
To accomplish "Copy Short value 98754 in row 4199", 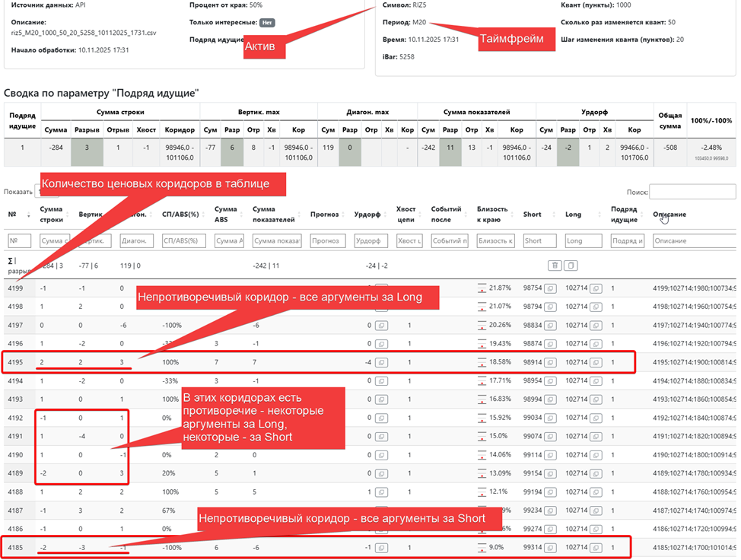I will 551,288.
